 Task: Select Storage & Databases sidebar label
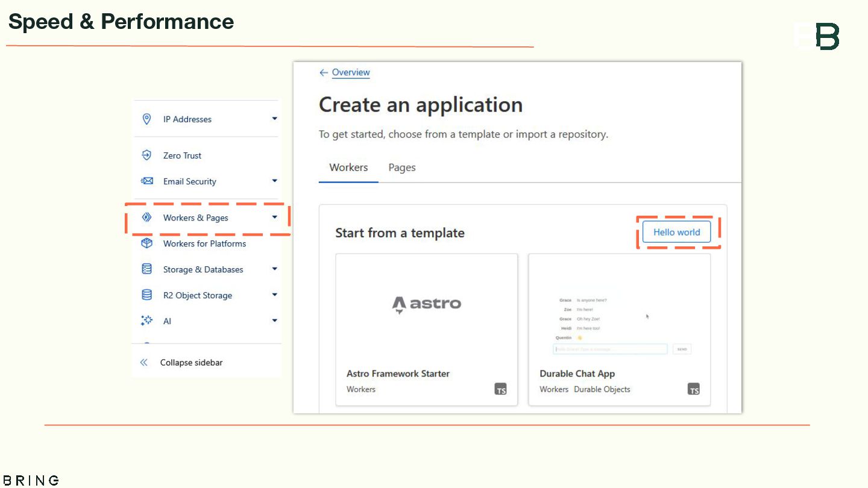tap(203, 269)
